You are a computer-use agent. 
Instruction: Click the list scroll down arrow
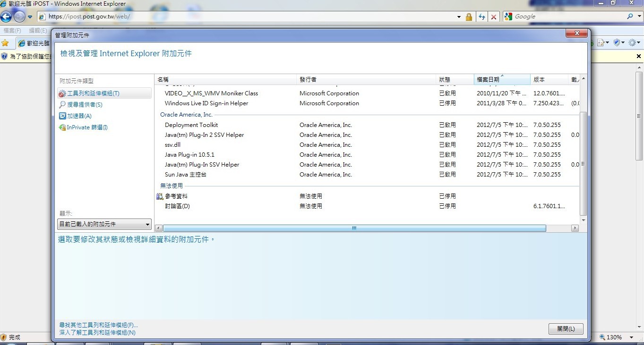pos(584,220)
